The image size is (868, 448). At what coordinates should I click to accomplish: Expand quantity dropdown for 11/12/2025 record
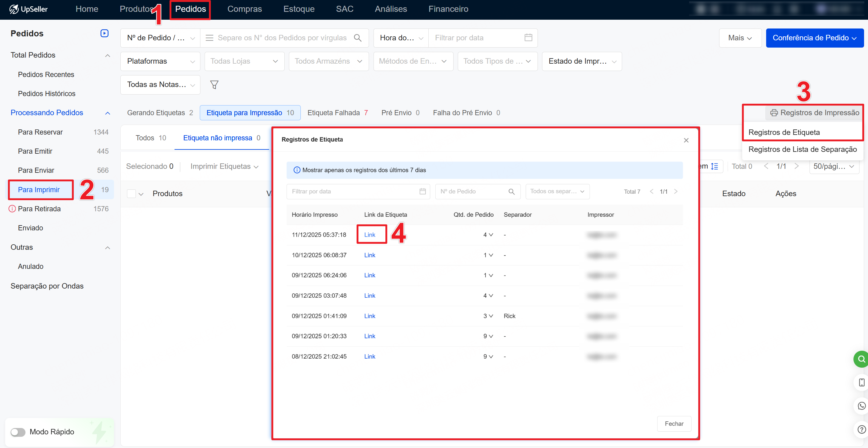(x=491, y=235)
